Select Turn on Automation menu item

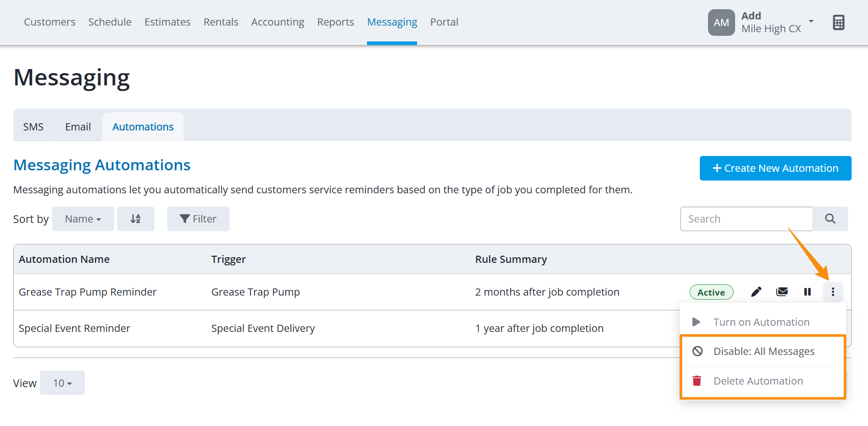tap(763, 322)
